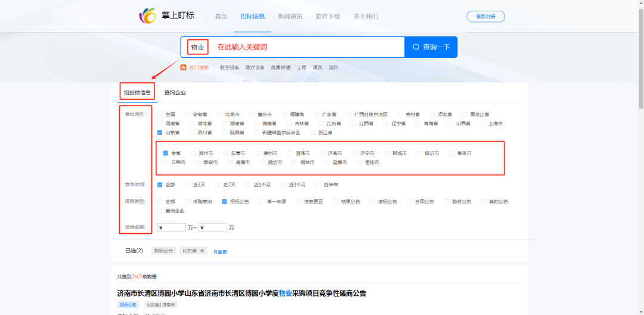Viewport: 644px width, 315px height.
Task: Check the 结果公告 type checkbox
Action: (x=336, y=202)
